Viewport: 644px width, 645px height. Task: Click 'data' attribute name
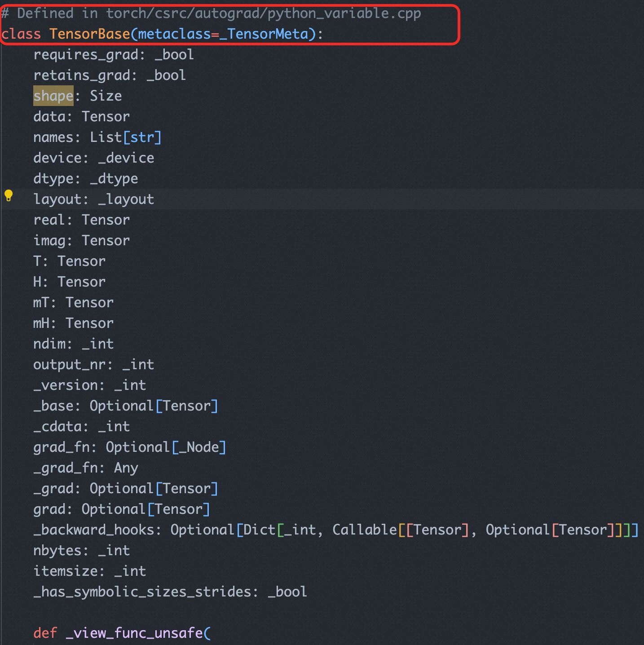pos(49,117)
